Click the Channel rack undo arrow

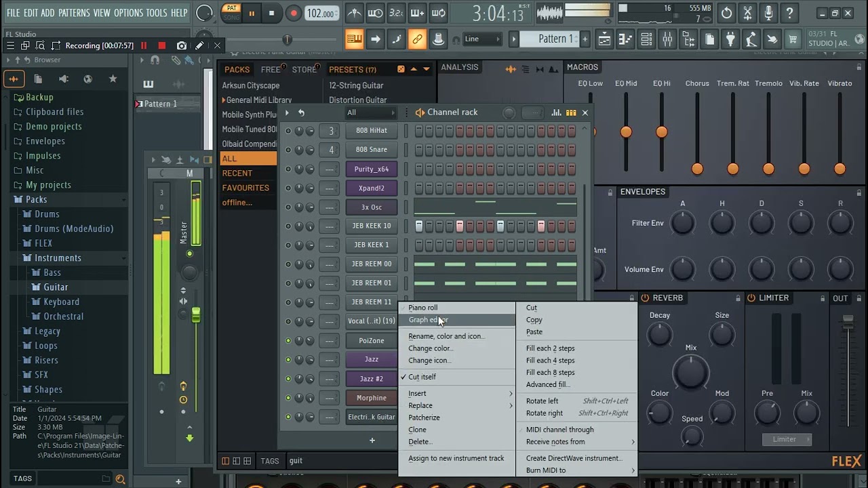click(x=301, y=113)
